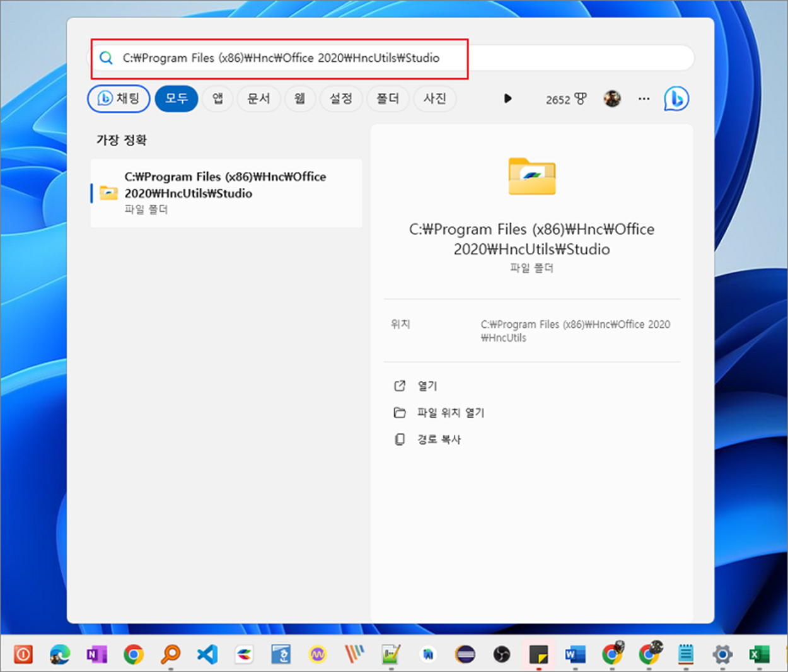Click the user profile avatar
Viewport: 788px width, 672px height.
click(612, 98)
